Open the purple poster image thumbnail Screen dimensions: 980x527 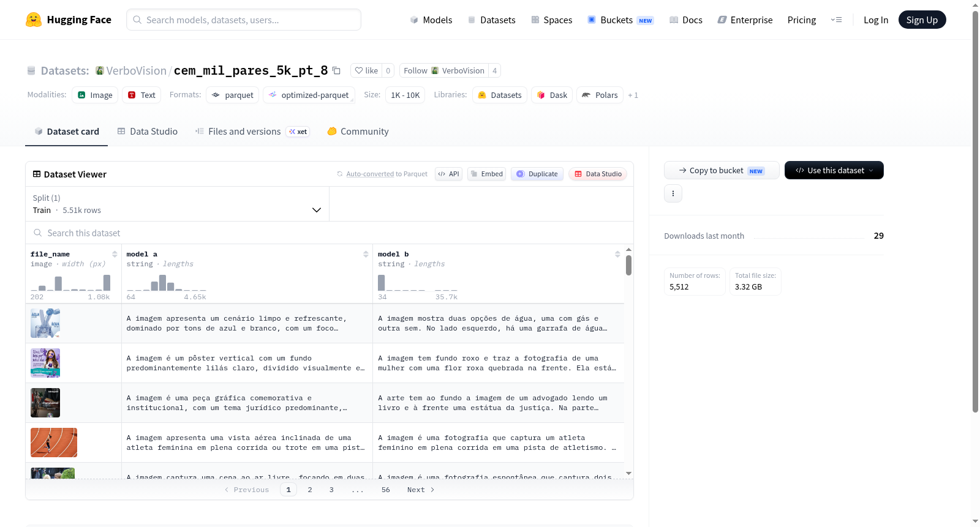pyautogui.click(x=45, y=363)
